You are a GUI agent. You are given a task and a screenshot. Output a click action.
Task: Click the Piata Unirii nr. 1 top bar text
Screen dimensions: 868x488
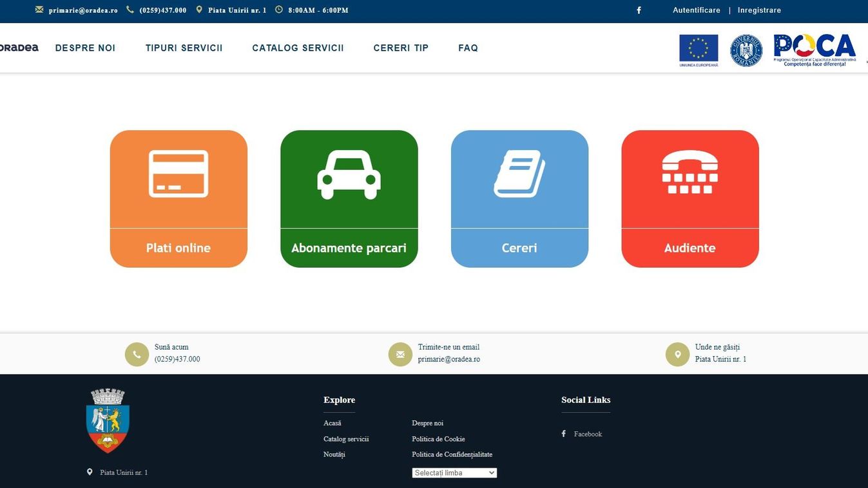click(x=237, y=10)
